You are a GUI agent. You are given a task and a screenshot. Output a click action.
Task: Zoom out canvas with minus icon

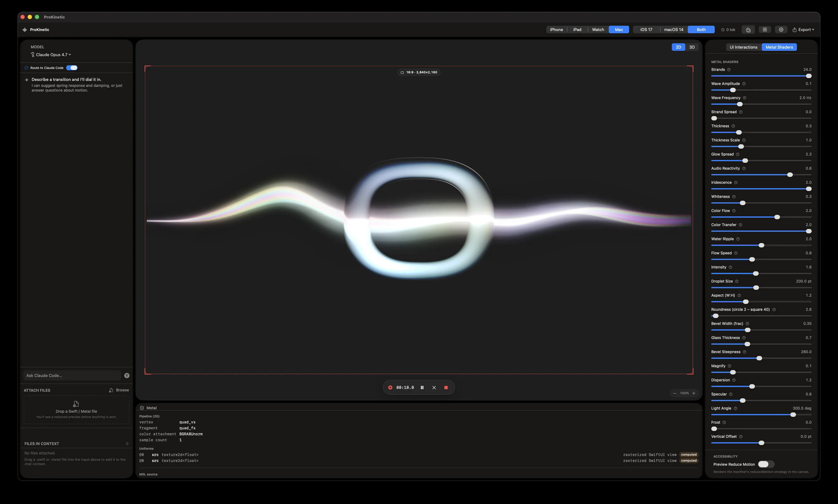[674, 393]
